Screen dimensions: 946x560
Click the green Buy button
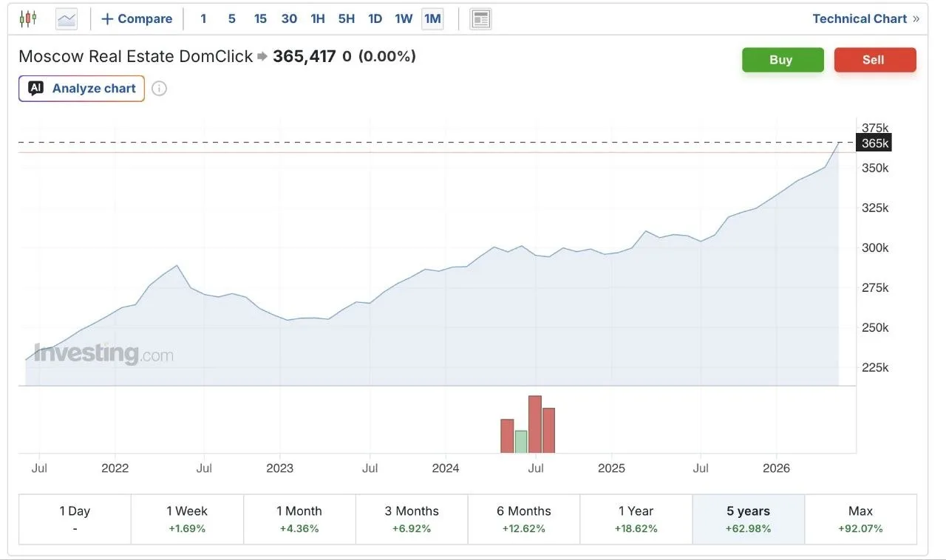coord(783,60)
